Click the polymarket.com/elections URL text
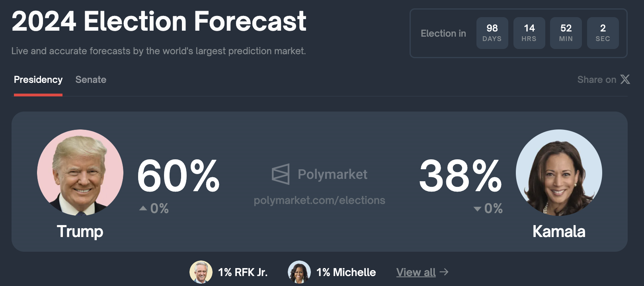 (319, 200)
